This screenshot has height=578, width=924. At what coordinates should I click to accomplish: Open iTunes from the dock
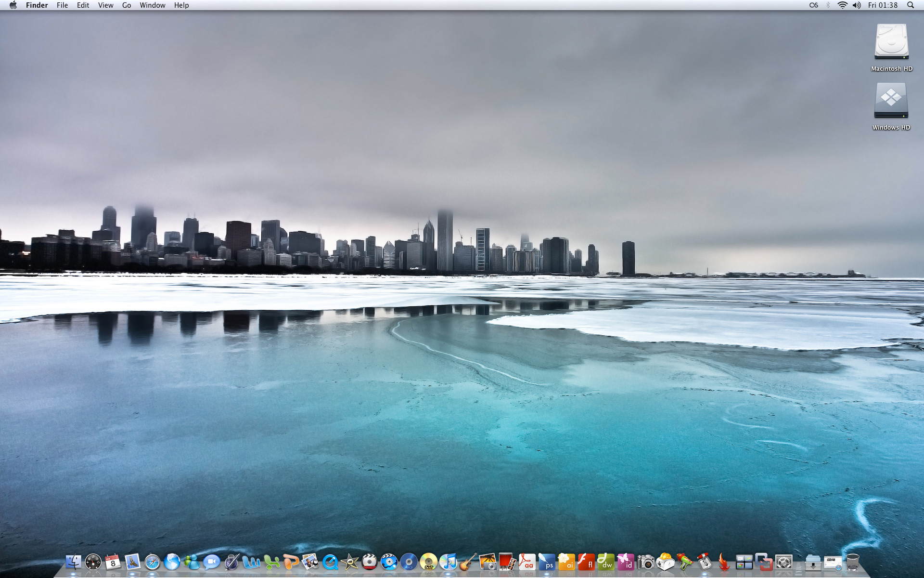point(449,562)
